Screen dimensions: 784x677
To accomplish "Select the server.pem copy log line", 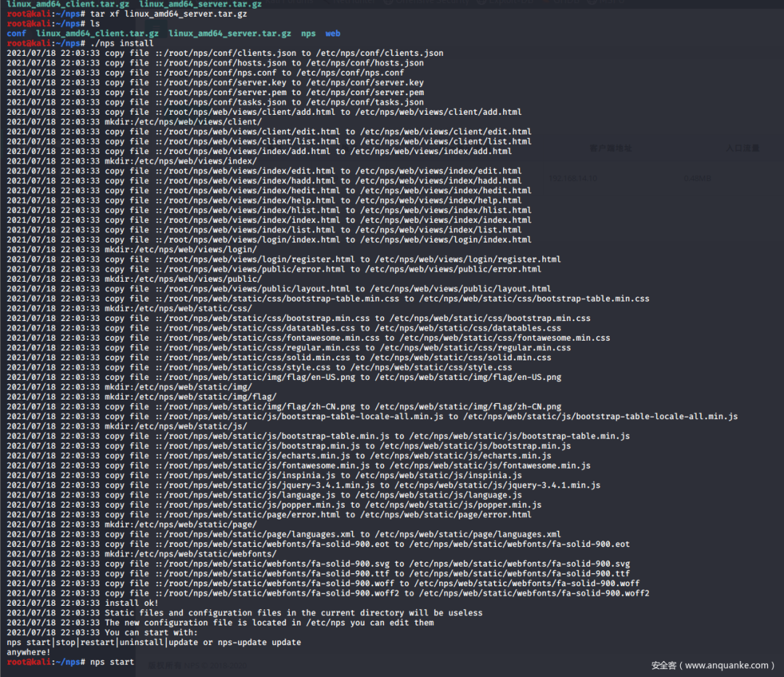I will point(215,92).
